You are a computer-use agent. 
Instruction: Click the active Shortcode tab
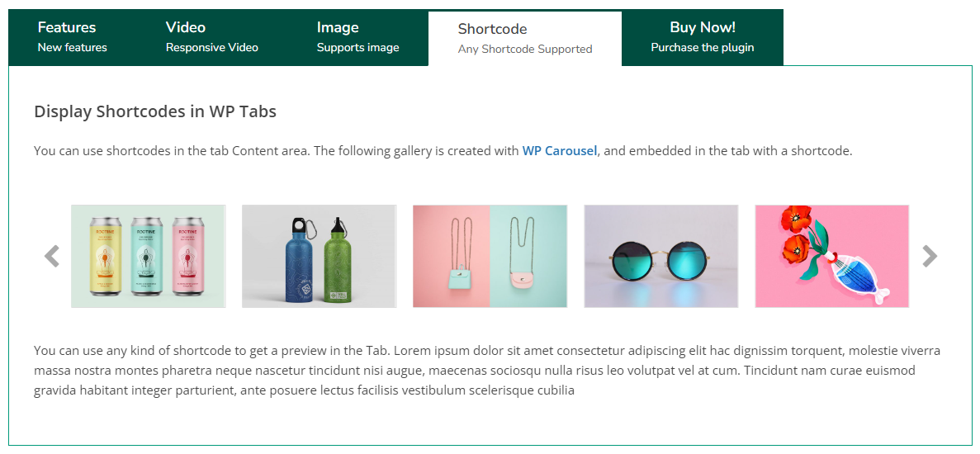click(524, 39)
